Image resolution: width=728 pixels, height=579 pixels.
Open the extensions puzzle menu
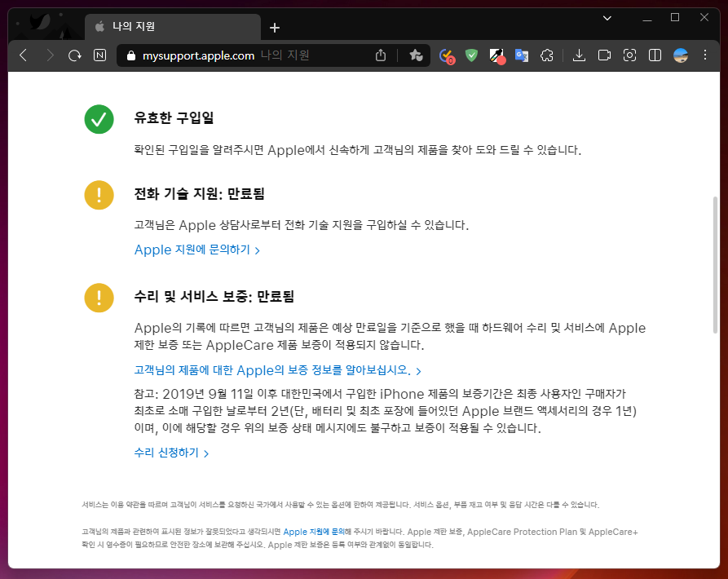[547, 55]
